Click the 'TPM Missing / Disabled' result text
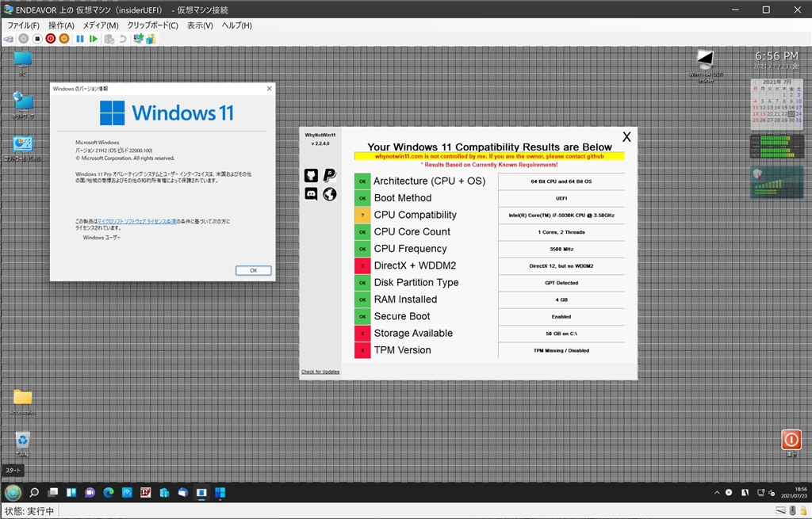This screenshot has height=519, width=812. coord(561,350)
